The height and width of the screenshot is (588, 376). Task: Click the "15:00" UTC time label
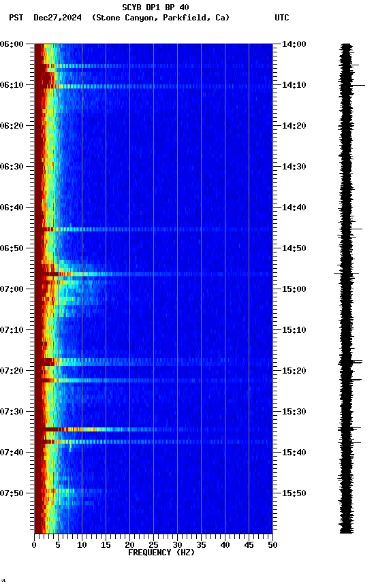pyautogui.click(x=294, y=289)
